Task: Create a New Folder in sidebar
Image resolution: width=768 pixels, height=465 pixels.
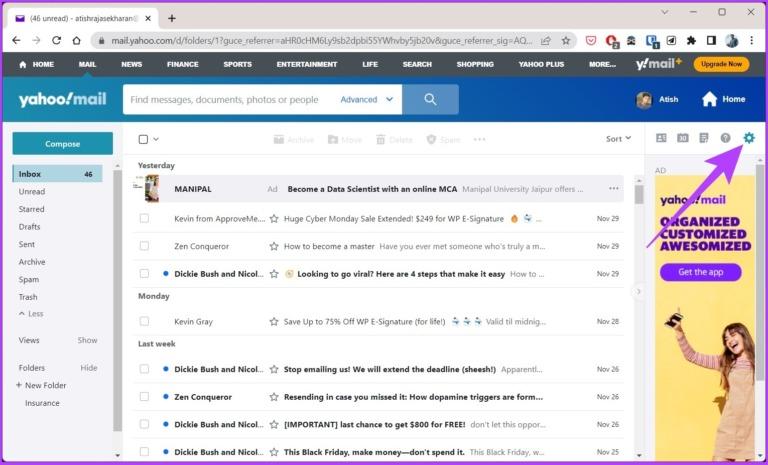Action: [41, 385]
